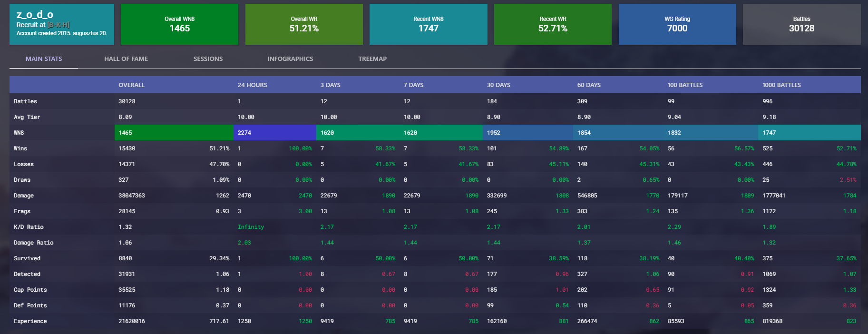Click the Draws row label
The image size is (868, 334).
(22, 180)
